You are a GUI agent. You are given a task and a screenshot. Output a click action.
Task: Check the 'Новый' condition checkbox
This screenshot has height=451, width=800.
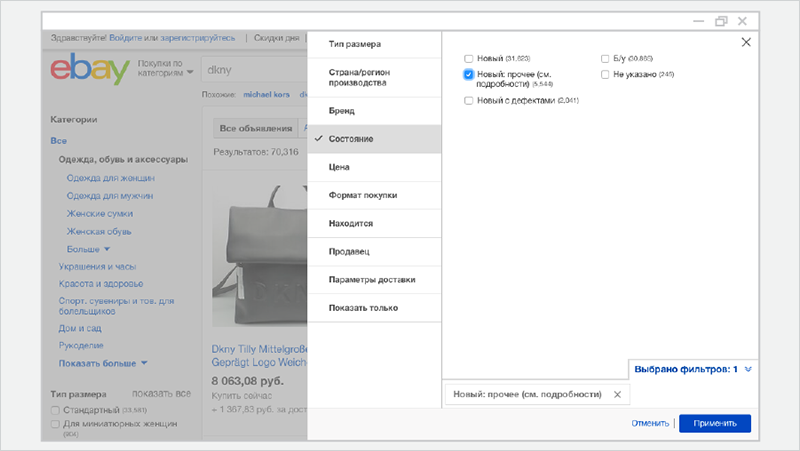468,59
